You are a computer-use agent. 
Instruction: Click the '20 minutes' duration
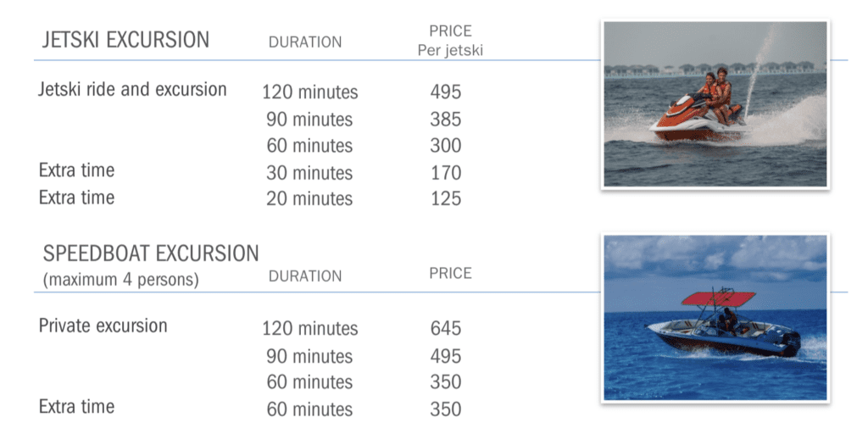[309, 199]
